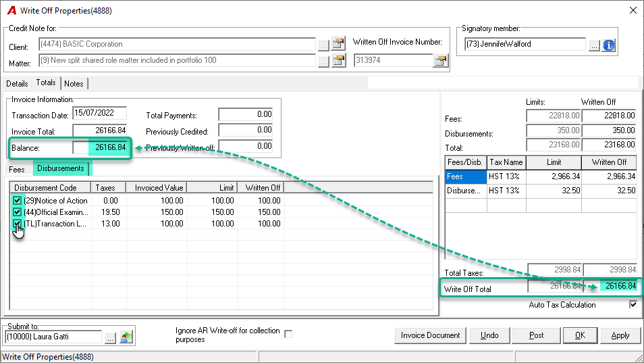Click the Total Limits field 23168.00
The height and width of the screenshot is (363, 644).
coord(554,145)
